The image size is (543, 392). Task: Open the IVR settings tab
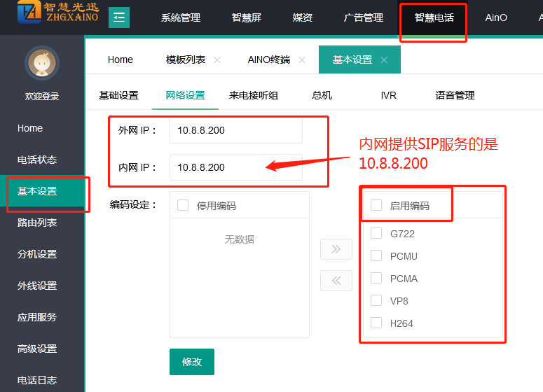pyautogui.click(x=388, y=95)
